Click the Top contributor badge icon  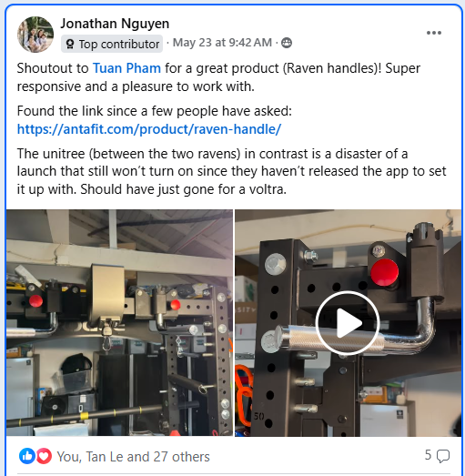tap(70, 45)
